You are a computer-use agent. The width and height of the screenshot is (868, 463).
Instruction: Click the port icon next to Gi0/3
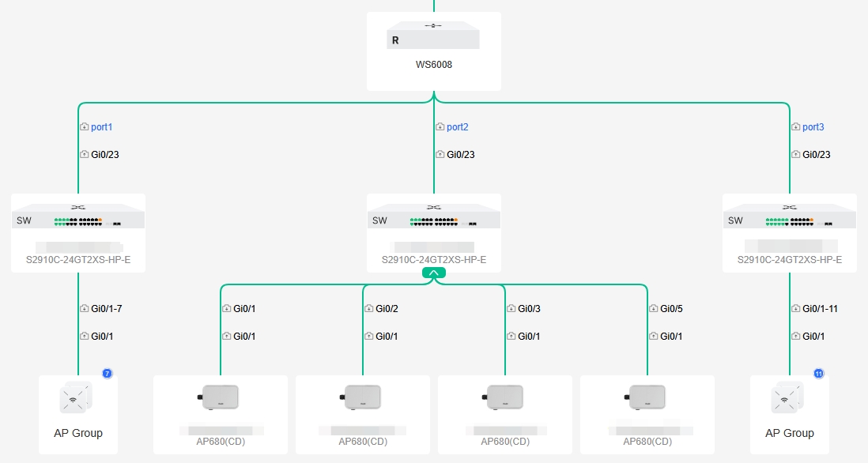pyautogui.click(x=511, y=308)
